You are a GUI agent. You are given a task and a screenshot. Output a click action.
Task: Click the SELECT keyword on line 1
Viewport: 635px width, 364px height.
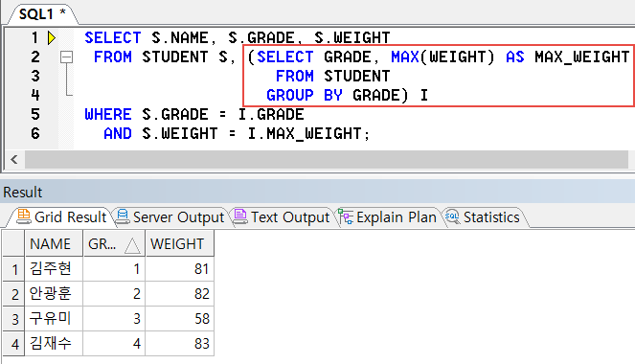113,38
